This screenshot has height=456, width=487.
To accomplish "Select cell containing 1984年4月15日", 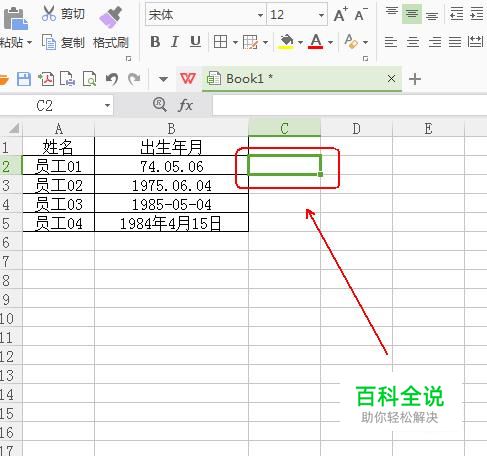I will point(171,223).
